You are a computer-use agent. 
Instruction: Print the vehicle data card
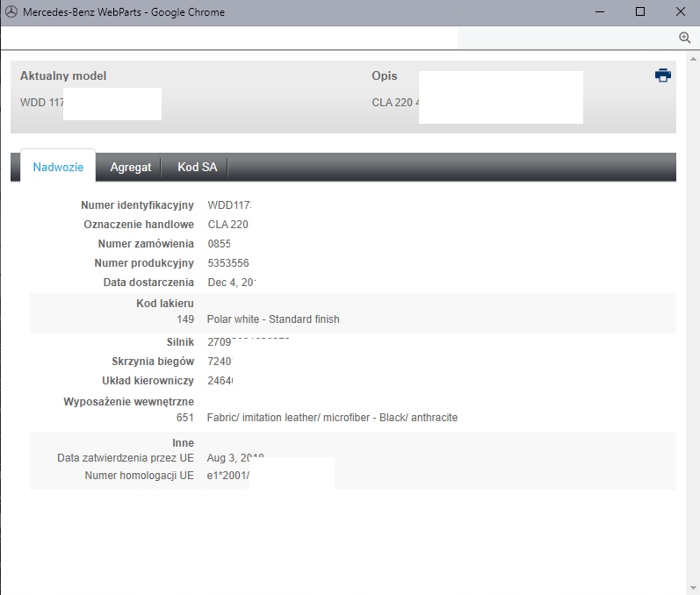(x=662, y=75)
